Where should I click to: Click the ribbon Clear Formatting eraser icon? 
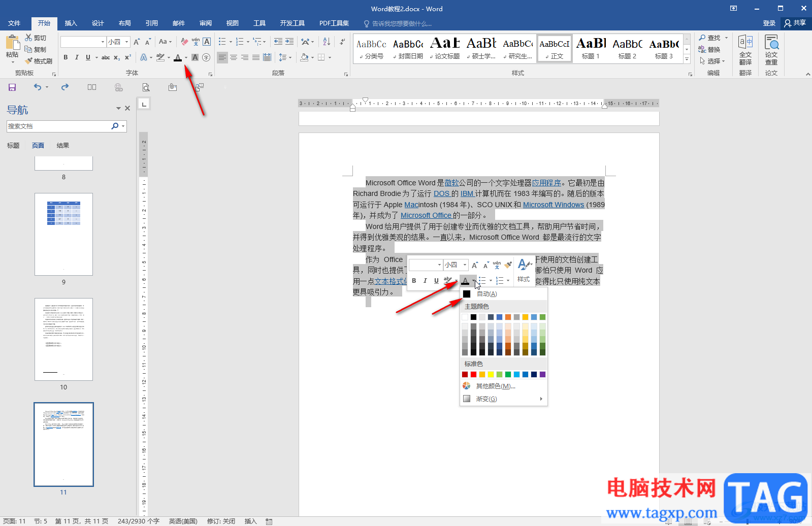point(184,42)
